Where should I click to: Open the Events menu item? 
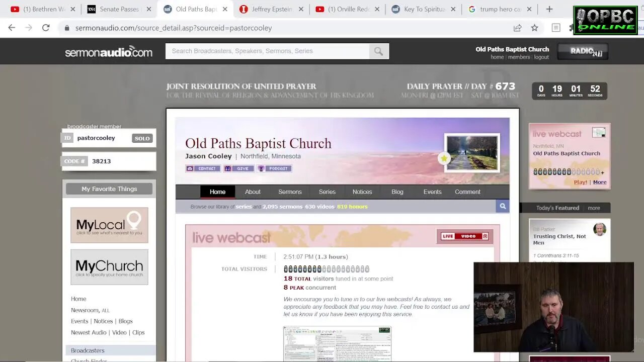tap(432, 192)
